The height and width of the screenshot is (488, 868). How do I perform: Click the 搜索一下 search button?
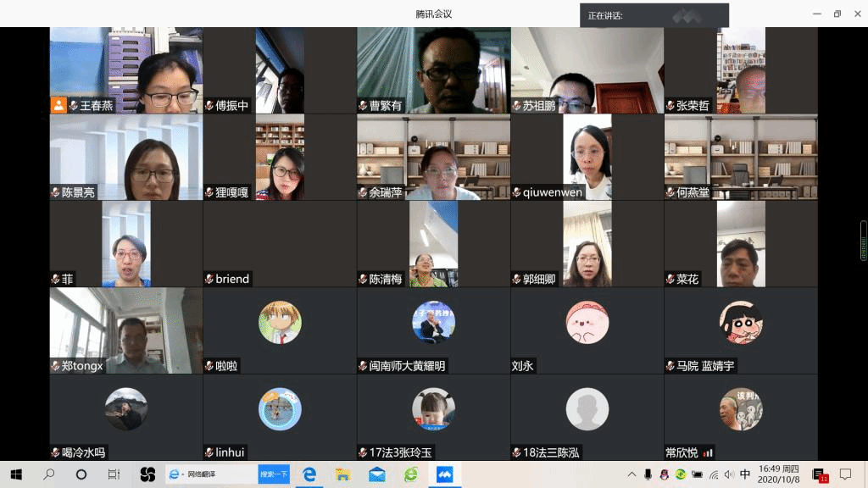[273, 474]
